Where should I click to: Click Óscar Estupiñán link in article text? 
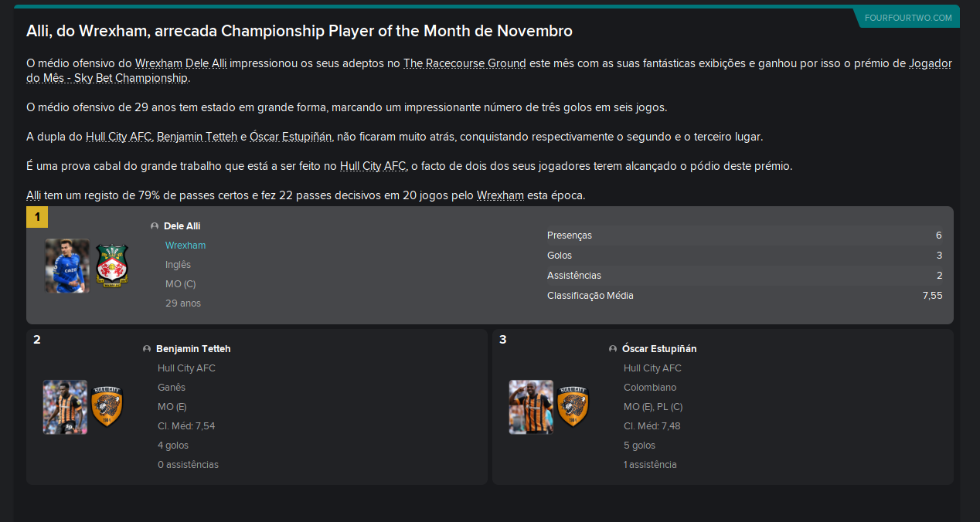point(291,137)
